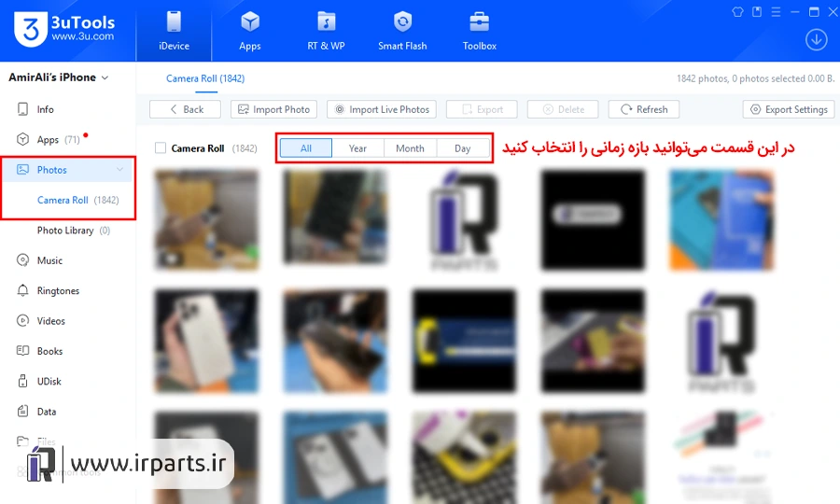Minimize the 3uTools window
Viewport: 840px width, 504px height.
(795, 12)
